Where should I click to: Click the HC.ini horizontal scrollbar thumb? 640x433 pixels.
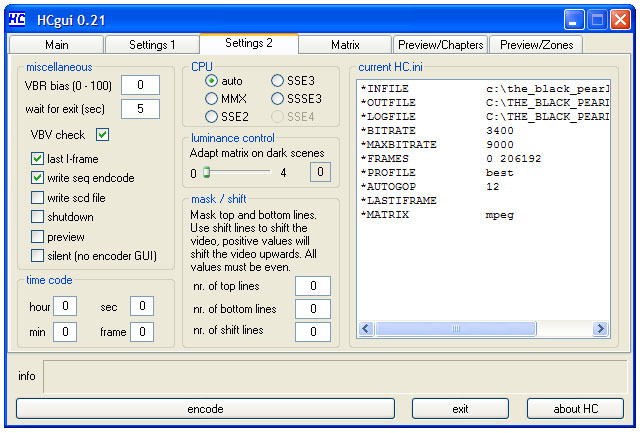[456, 329]
